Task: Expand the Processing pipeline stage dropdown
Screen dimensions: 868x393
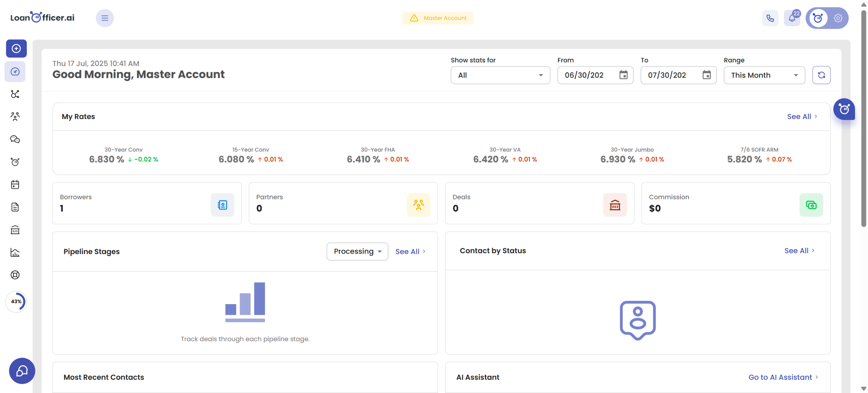Action: (357, 251)
